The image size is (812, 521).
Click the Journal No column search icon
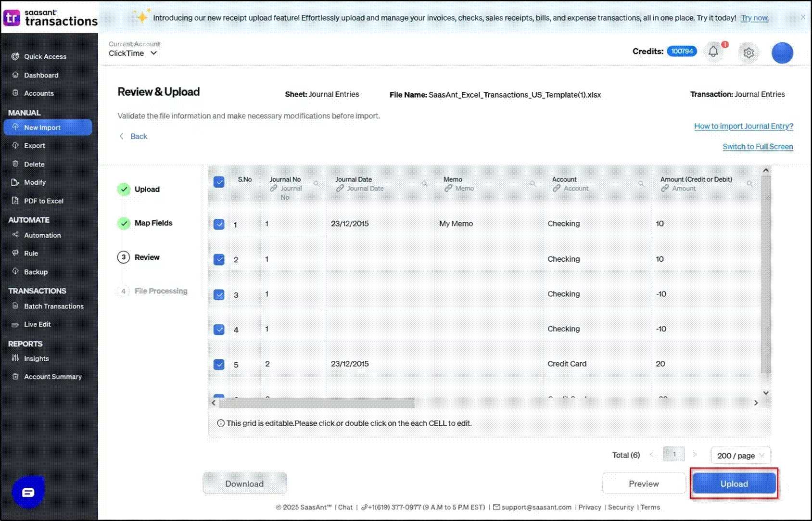pyautogui.click(x=317, y=184)
